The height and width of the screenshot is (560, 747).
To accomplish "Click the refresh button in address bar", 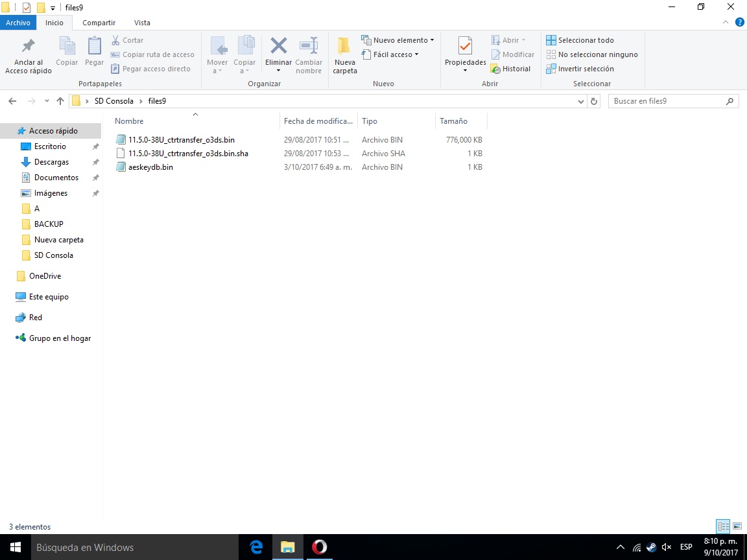I will (595, 101).
